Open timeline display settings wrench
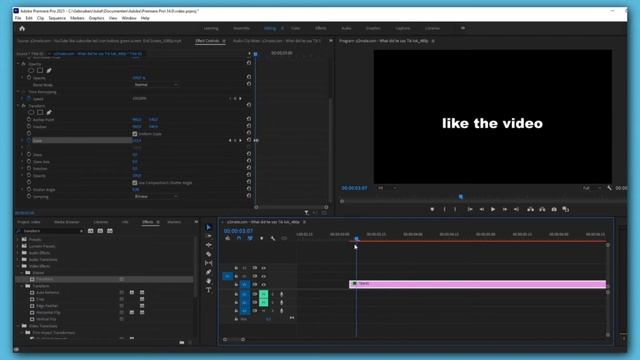The height and width of the screenshot is (360, 640). point(273,238)
